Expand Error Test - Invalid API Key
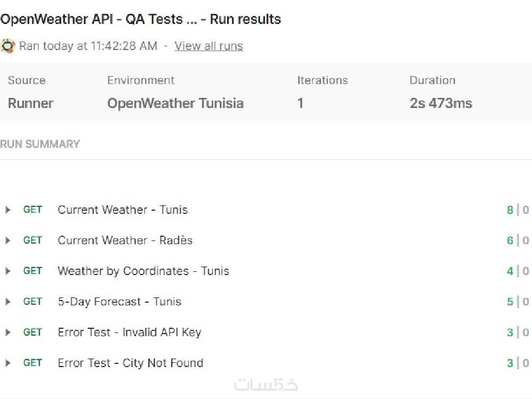Screen dimensions: 532x399 pyautogui.click(x=8, y=332)
